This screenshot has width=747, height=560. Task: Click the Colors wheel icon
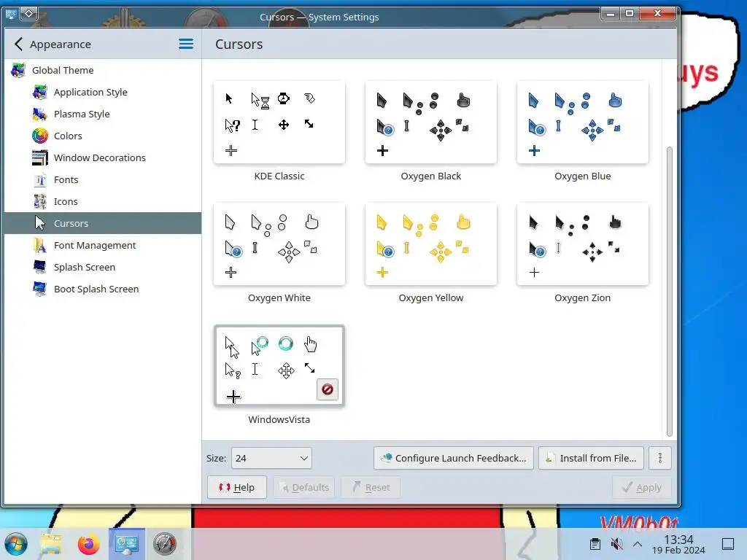pos(40,136)
